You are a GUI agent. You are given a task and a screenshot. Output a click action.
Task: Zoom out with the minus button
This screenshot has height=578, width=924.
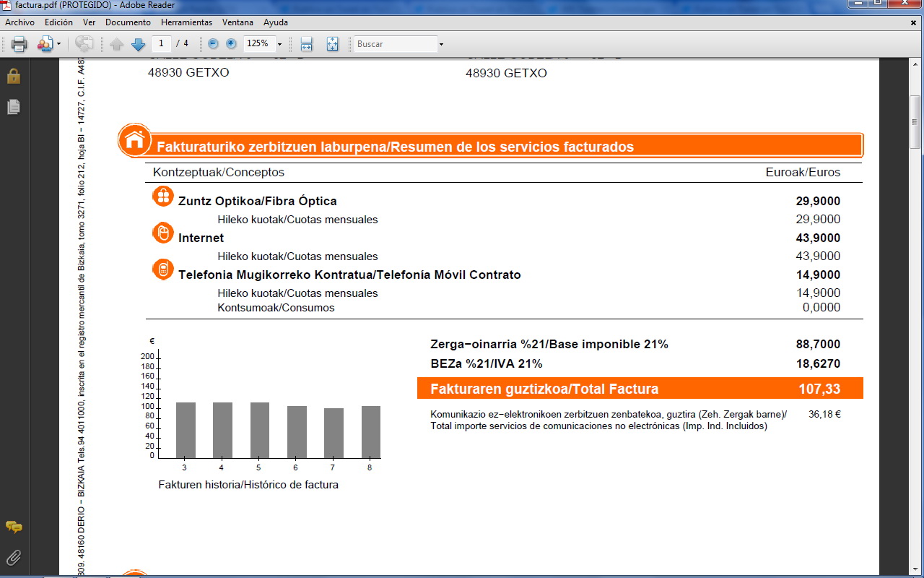[x=213, y=43]
